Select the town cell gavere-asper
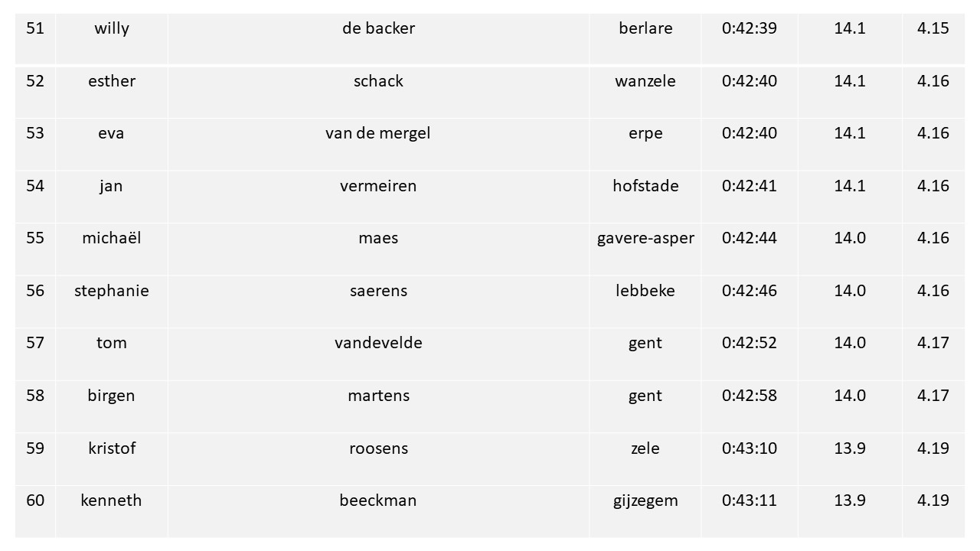 click(645, 249)
